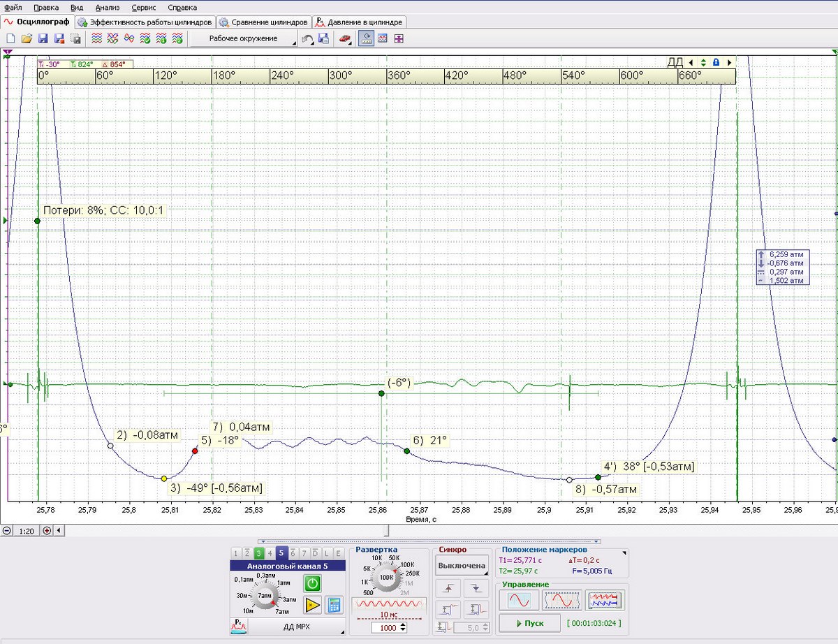This screenshot has width=838, height=644.
Task: Open the Рабочее окружение dropdown
Action: point(244,39)
